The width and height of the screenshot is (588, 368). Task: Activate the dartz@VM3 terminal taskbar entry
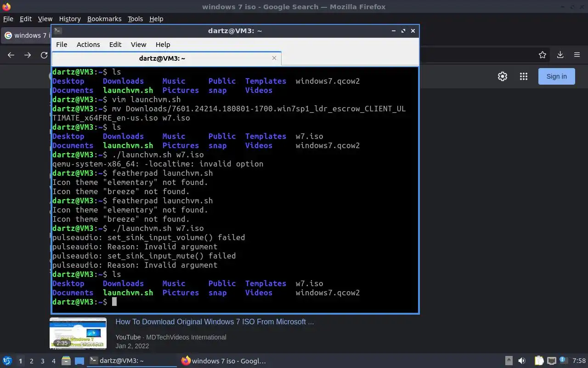click(x=132, y=361)
